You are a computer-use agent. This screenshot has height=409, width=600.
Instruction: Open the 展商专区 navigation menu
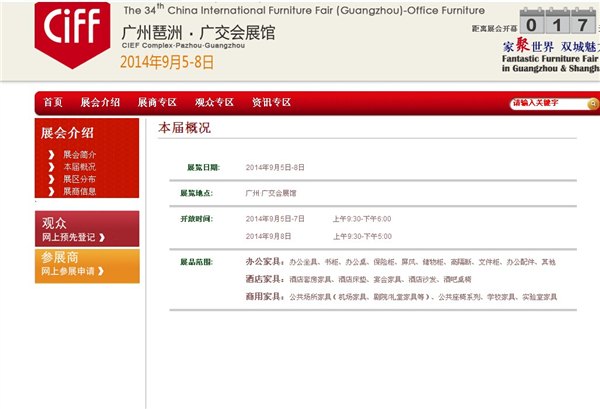(x=157, y=103)
